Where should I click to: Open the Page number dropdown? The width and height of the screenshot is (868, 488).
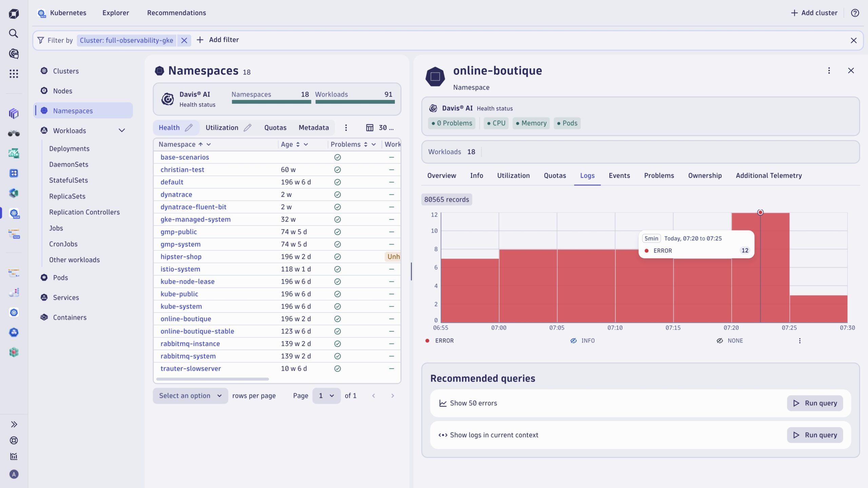point(326,395)
